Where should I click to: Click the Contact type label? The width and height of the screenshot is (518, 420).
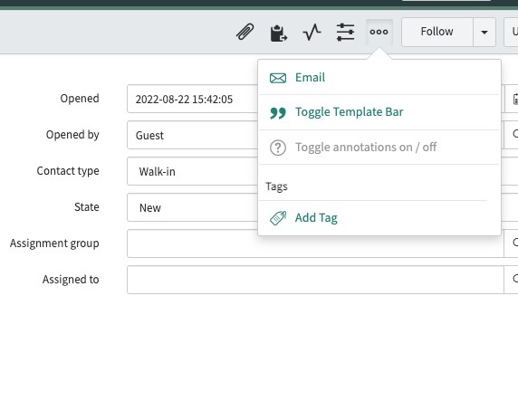tap(68, 171)
